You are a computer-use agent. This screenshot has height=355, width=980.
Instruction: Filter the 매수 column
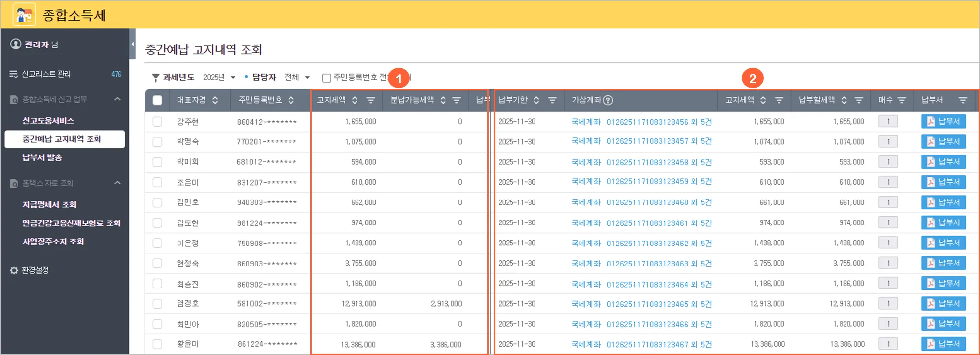pyautogui.click(x=902, y=100)
